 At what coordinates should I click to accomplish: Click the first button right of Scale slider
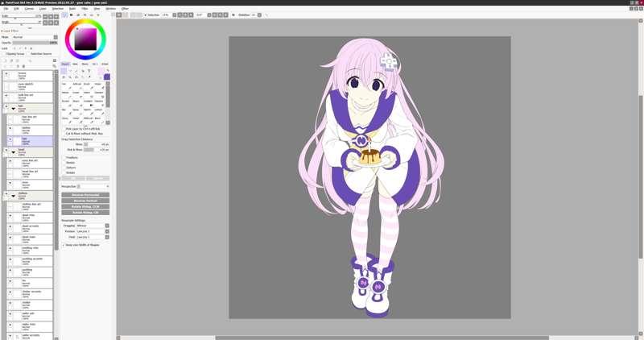[45, 17]
